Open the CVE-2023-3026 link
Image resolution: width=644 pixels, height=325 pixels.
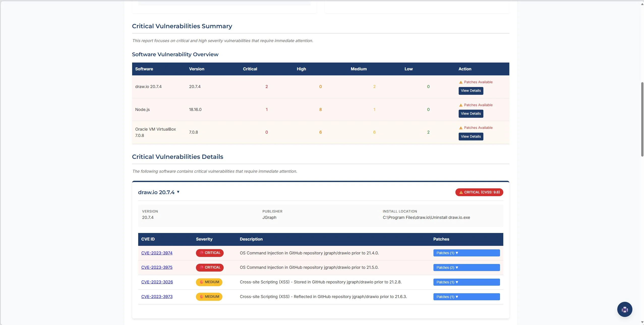157,282
